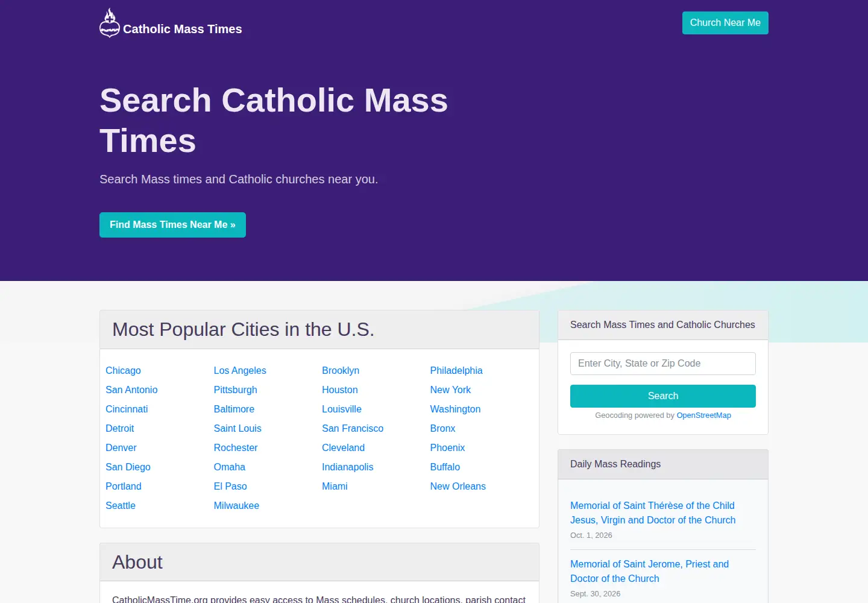Click the teal Search button
Image resolution: width=868 pixels, height=603 pixels.
663,396
